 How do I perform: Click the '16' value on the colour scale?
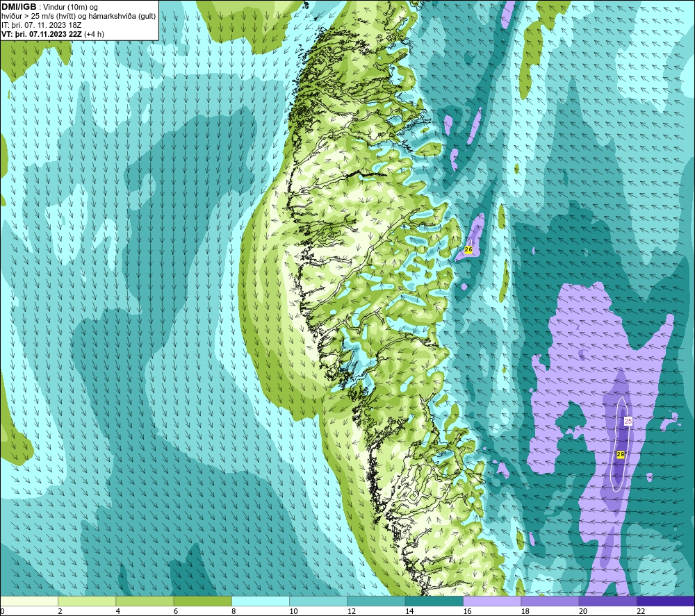pos(467,611)
